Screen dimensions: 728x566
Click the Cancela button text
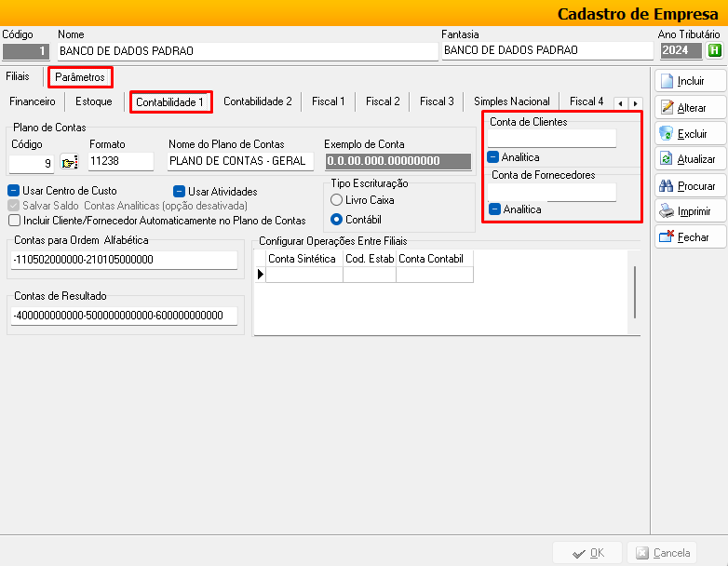(672, 553)
